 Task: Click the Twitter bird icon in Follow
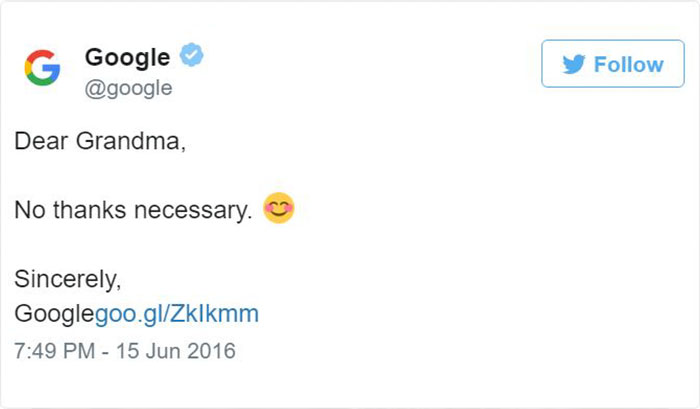click(x=574, y=65)
